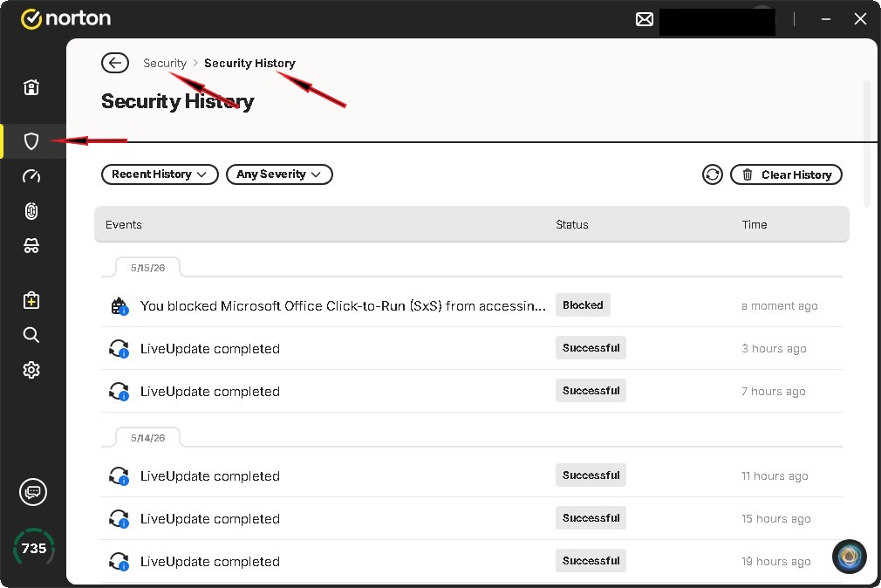
Task: Click the Time column header
Action: click(754, 224)
